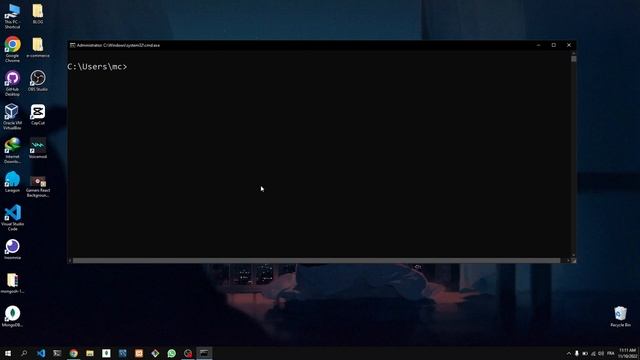Close the Command Prompt window
Screen dimensions: 640x360
pos(569,45)
